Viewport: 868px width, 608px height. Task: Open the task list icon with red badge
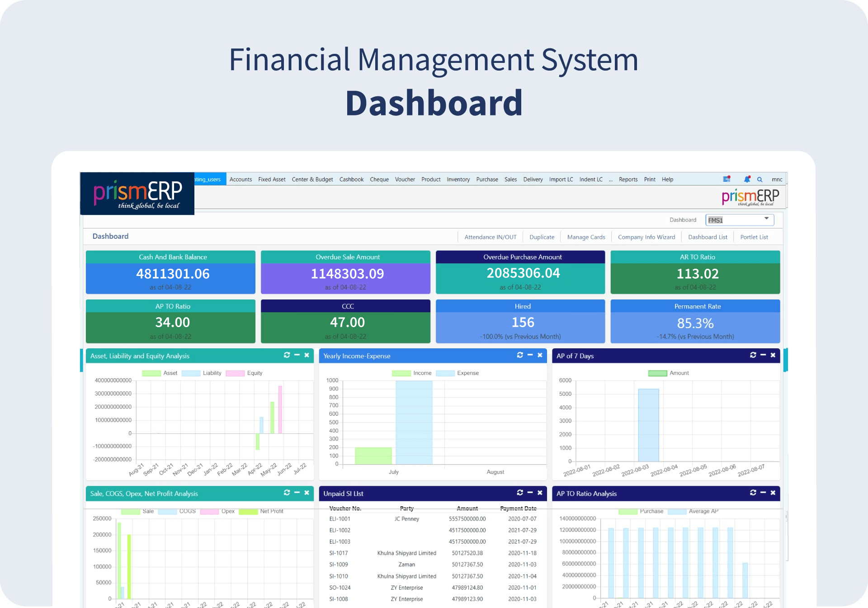click(726, 179)
